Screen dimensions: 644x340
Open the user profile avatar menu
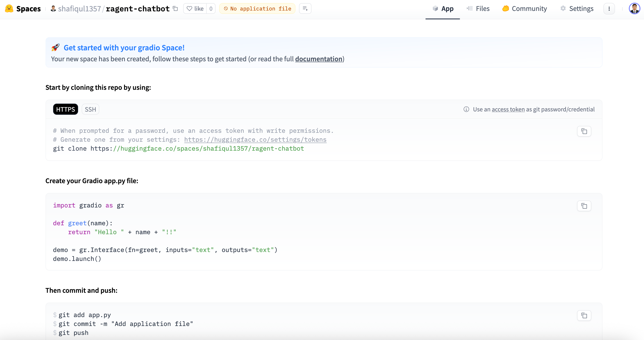[x=634, y=9]
